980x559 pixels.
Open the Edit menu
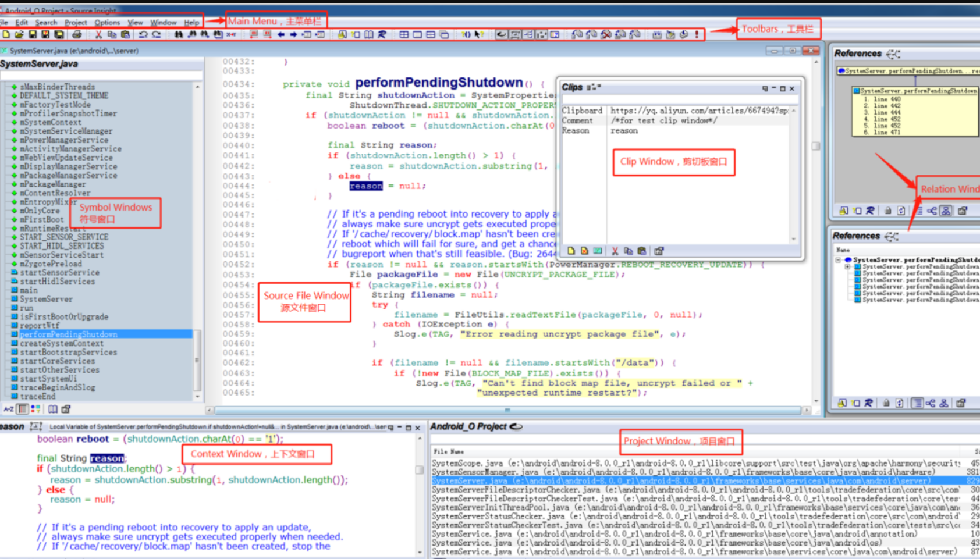[22, 22]
